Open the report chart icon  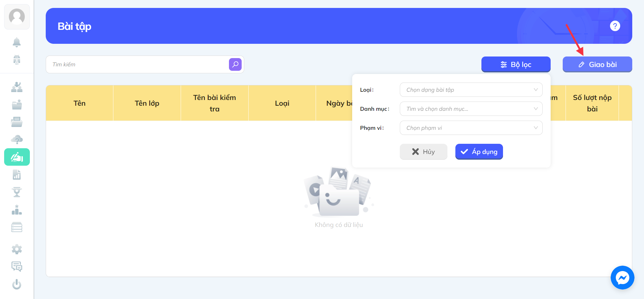point(17,175)
